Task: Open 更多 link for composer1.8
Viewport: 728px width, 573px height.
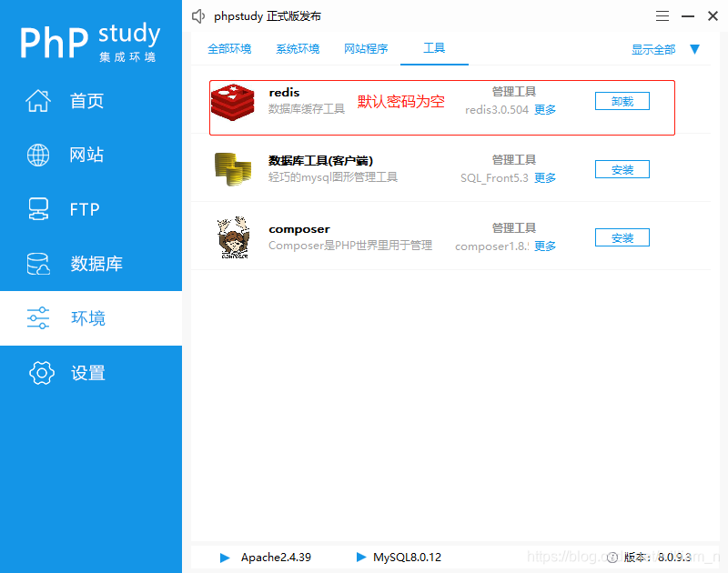Action: (545, 246)
